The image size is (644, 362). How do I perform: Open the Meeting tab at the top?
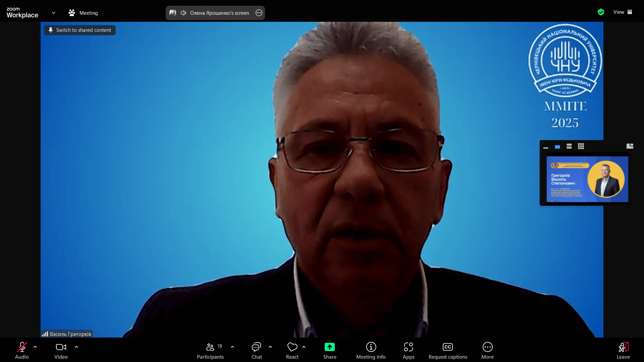pos(83,13)
